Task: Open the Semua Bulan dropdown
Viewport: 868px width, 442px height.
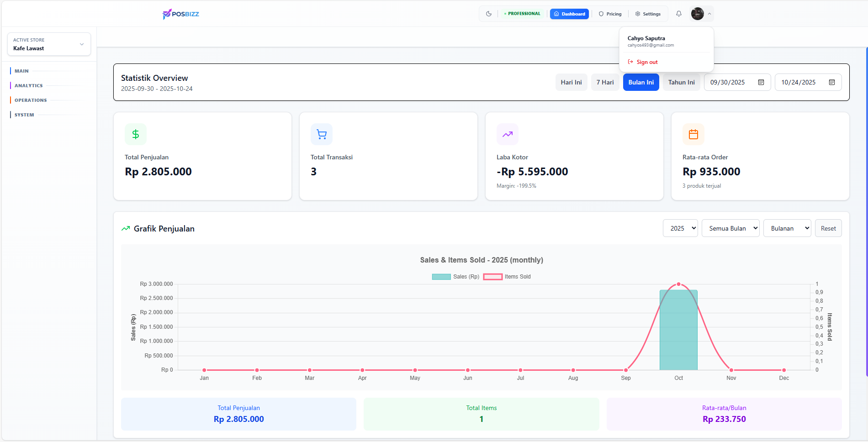Action: click(730, 228)
